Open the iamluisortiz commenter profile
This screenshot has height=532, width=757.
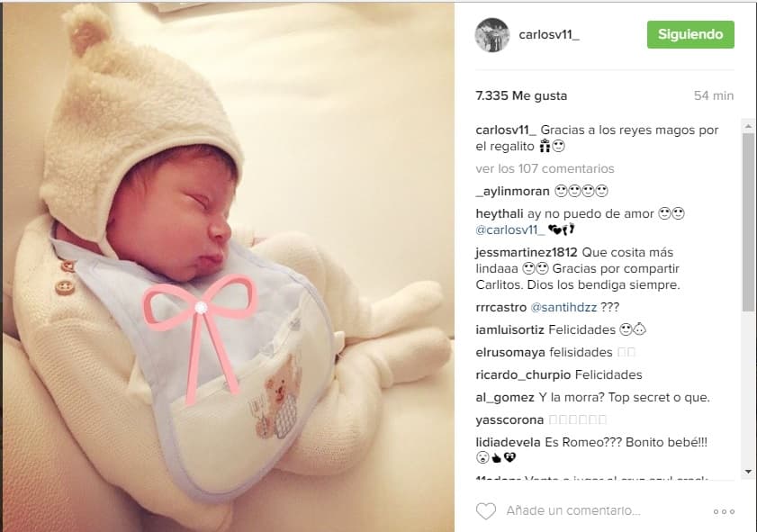tap(509, 329)
